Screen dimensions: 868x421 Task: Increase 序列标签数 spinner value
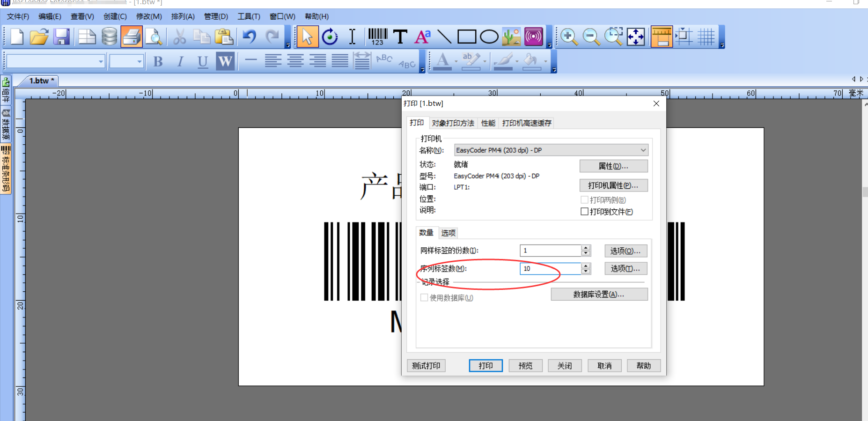[x=586, y=266]
